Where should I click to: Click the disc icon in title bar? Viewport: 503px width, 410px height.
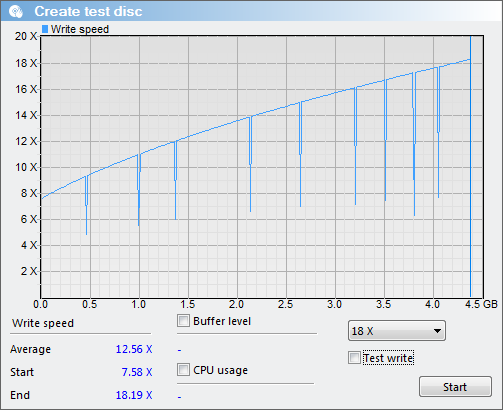16,11
